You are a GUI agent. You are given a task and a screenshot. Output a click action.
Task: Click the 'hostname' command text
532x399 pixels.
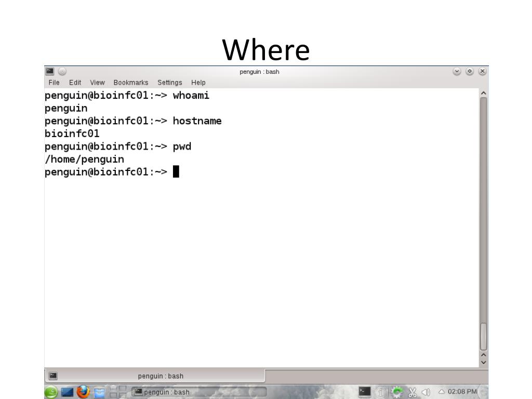click(x=197, y=121)
